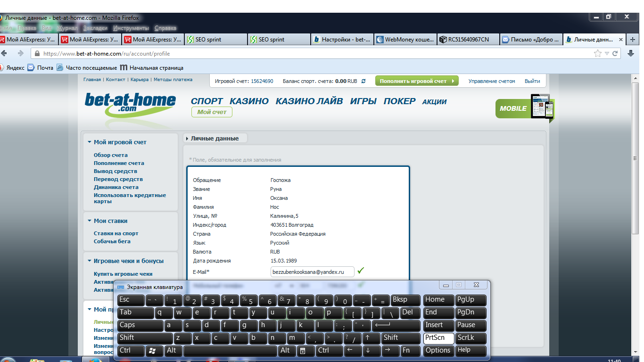644x362 pixels.
Task: Close the active Личные данные tab
Action: pos(621,40)
